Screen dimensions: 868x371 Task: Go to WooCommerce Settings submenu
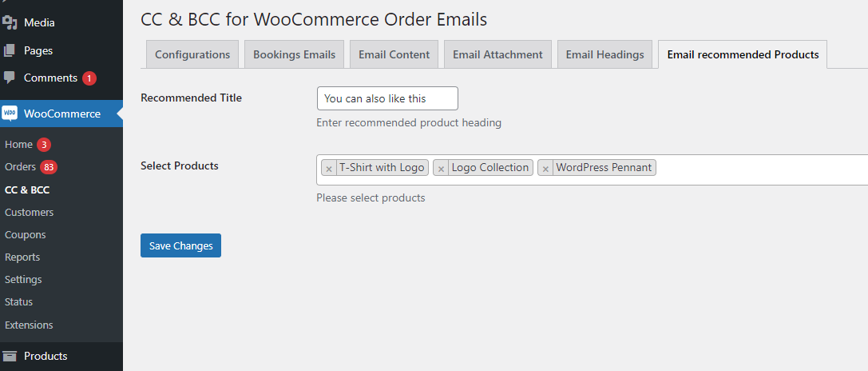point(23,280)
